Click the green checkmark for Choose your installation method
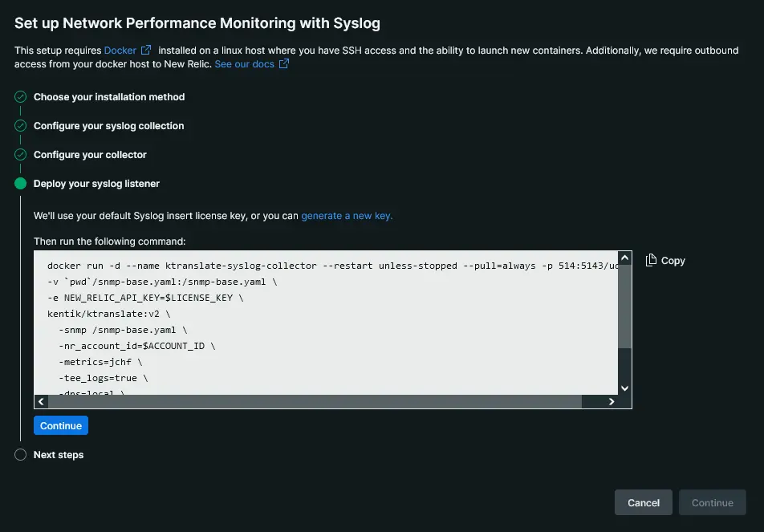This screenshot has height=532, width=764. (x=21, y=97)
